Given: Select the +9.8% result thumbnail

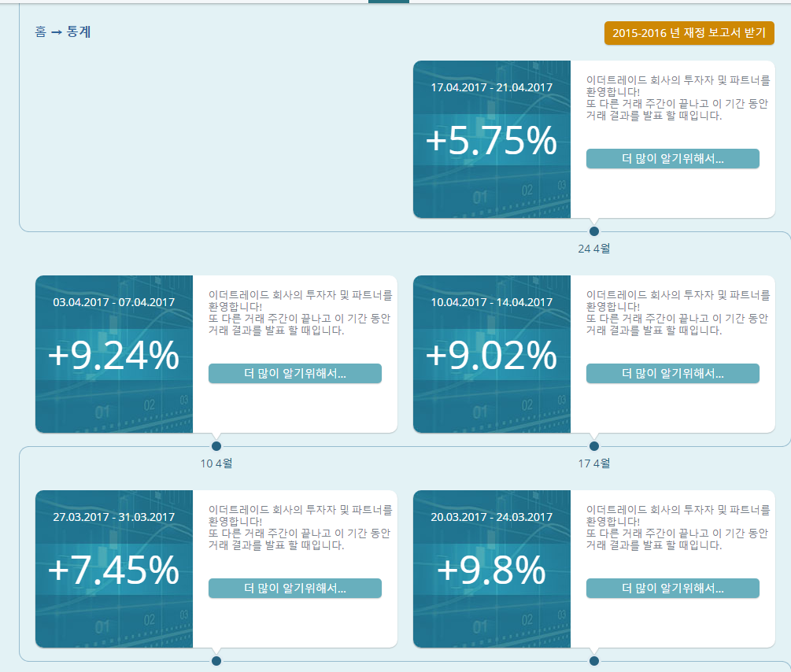Looking at the screenshot, I should (491, 568).
